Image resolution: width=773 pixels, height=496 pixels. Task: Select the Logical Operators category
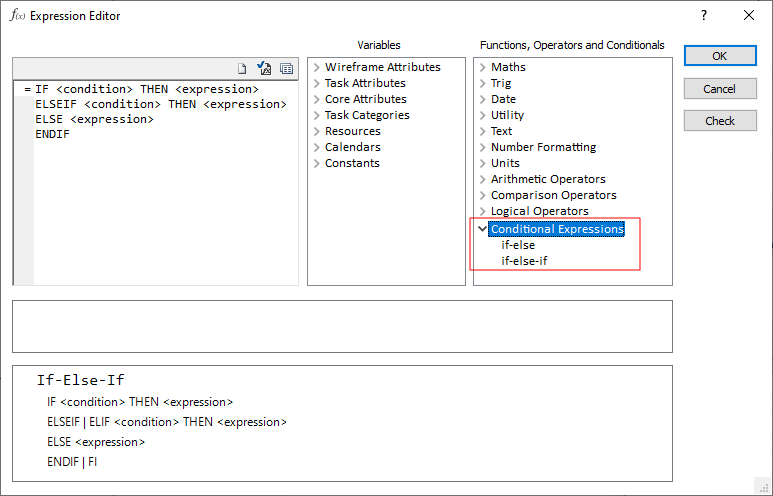point(539,211)
